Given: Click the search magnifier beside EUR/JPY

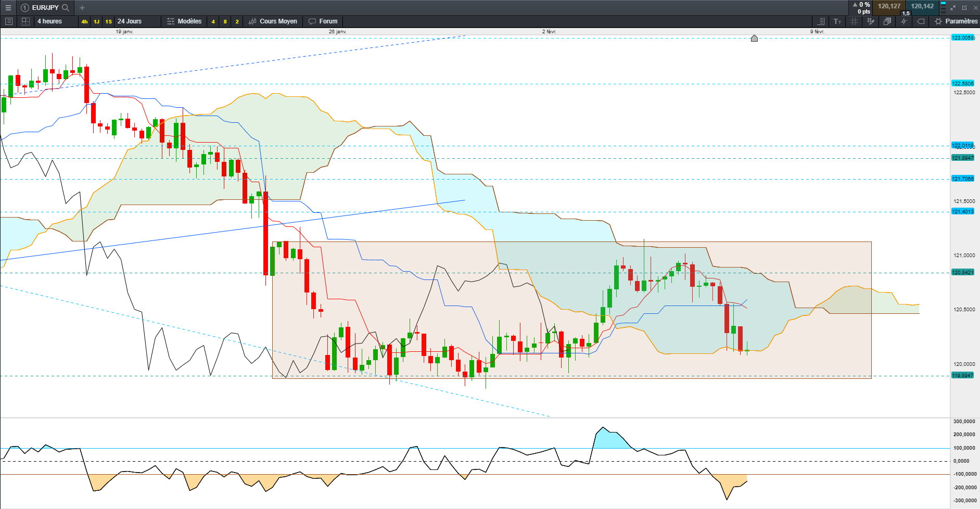Looking at the screenshot, I should 66,8.
